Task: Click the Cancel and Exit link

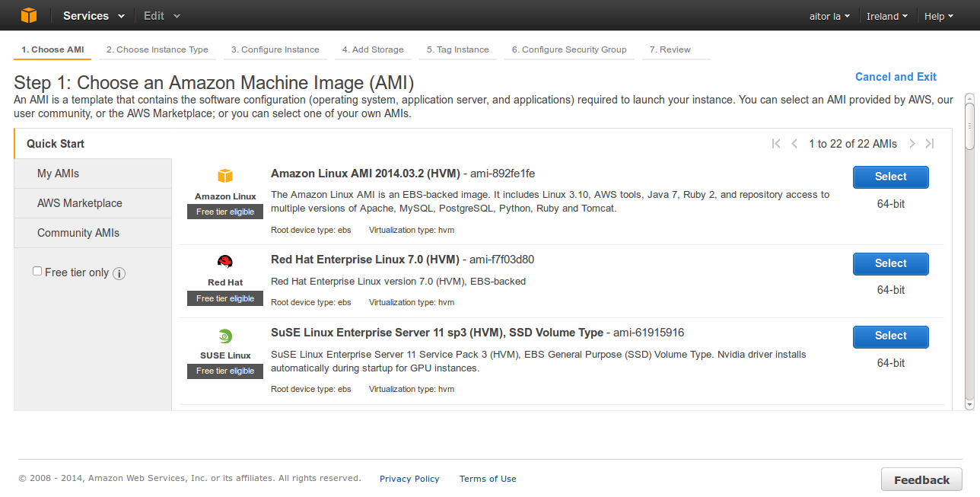Action: click(x=896, y=77)
